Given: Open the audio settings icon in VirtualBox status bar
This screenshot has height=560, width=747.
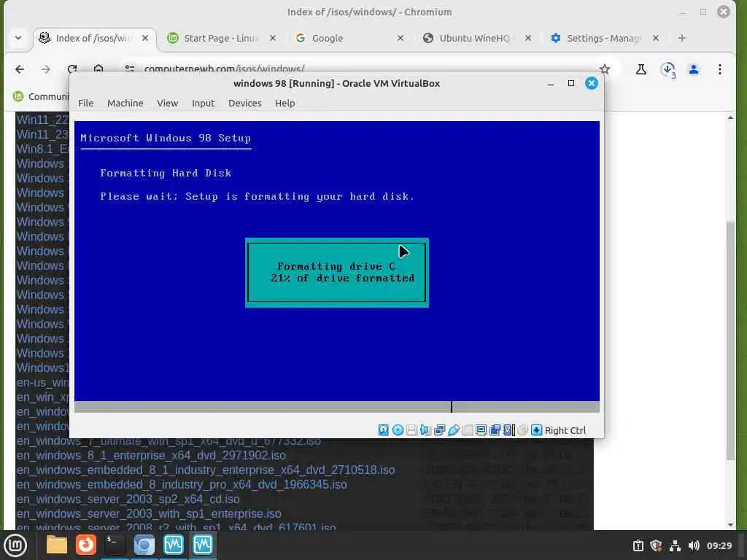Looking at the screenshot, I should 425,430.
